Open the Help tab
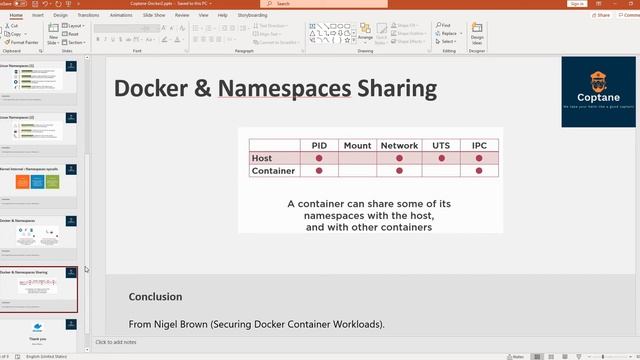This screenshot has height=360, width=640. tap(222, 15)
